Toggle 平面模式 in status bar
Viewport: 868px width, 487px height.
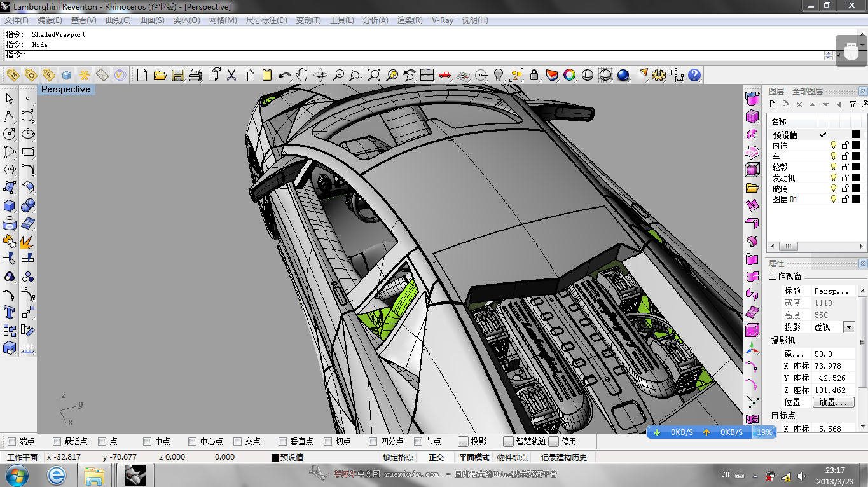474,457
